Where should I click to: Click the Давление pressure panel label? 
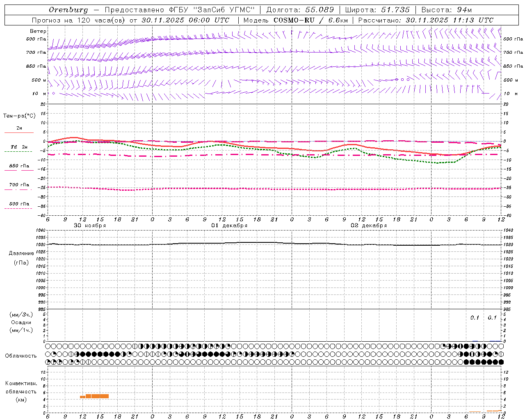(x=21, y=253)
